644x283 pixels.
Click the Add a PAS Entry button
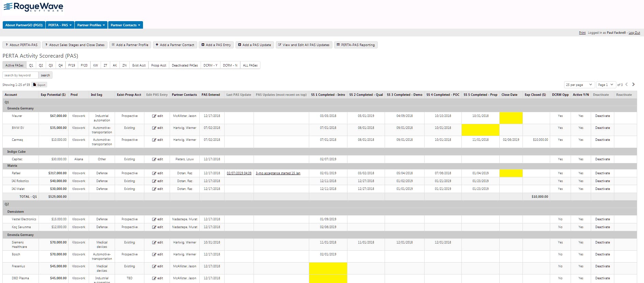pos(216,45)
